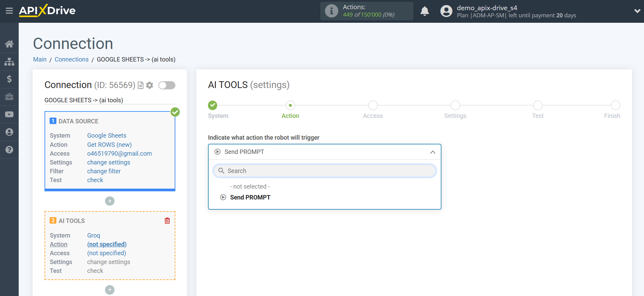Click the notifications bell icon
644x296 pixels.
click(424, 11)
